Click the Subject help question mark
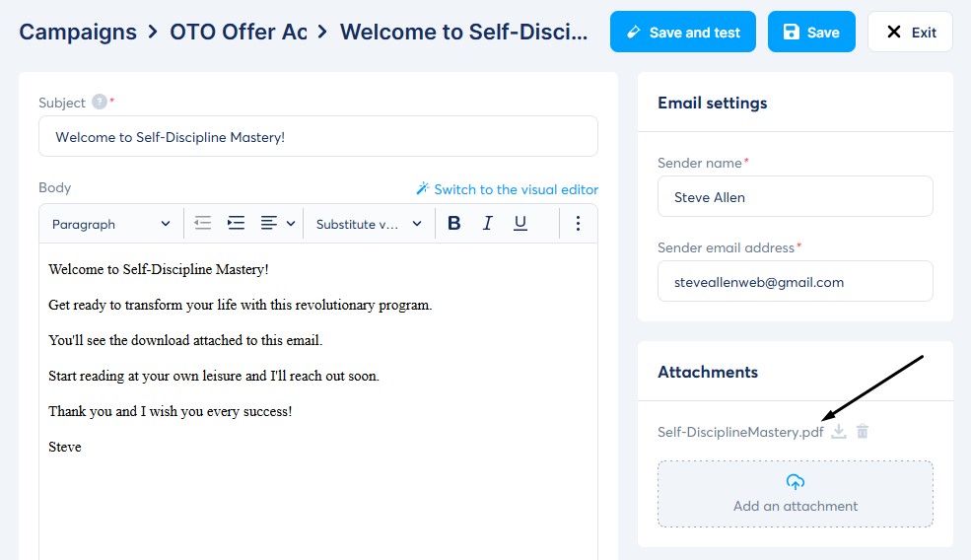Screen dimensions: 971x560 [99, 102]
